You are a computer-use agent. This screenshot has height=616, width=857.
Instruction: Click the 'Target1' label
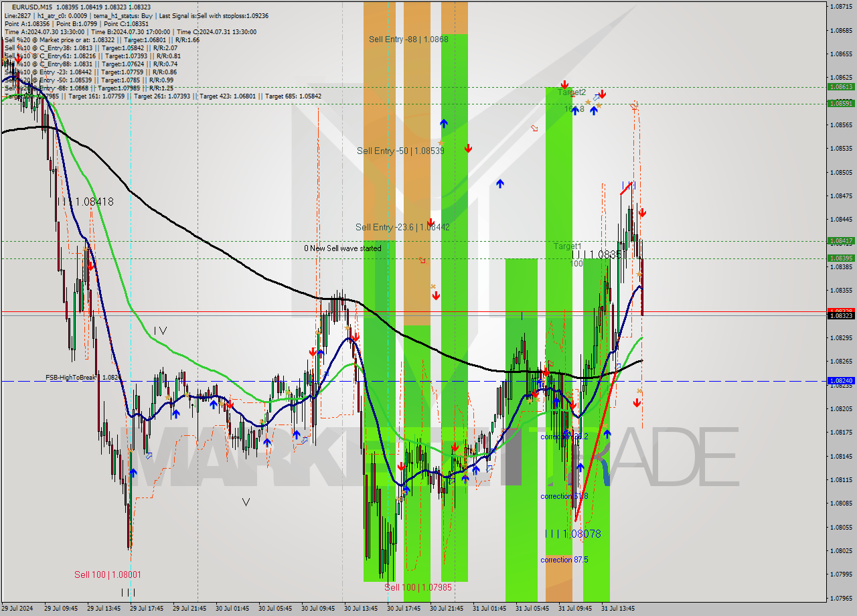(567, 246)
